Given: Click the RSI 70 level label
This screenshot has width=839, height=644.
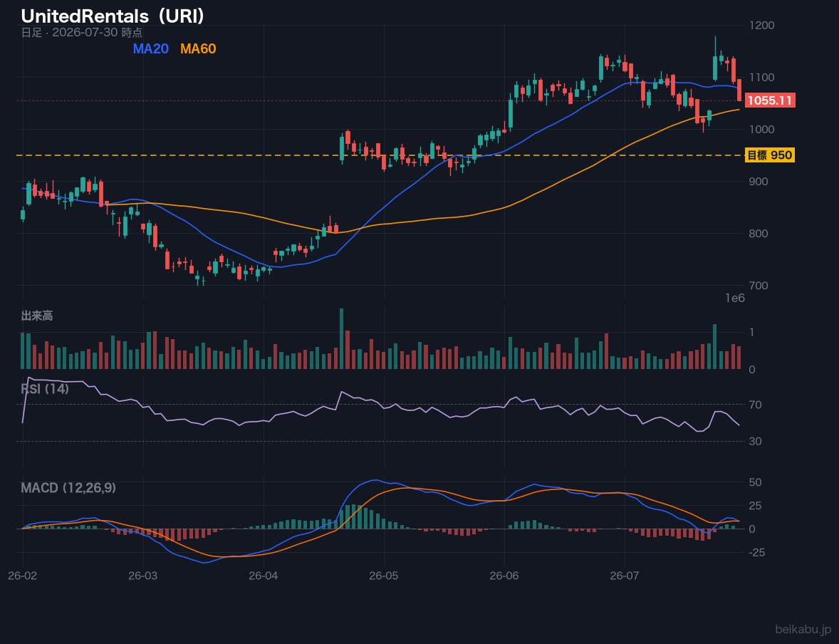Looking at the screenshot, I should (756, 404).
